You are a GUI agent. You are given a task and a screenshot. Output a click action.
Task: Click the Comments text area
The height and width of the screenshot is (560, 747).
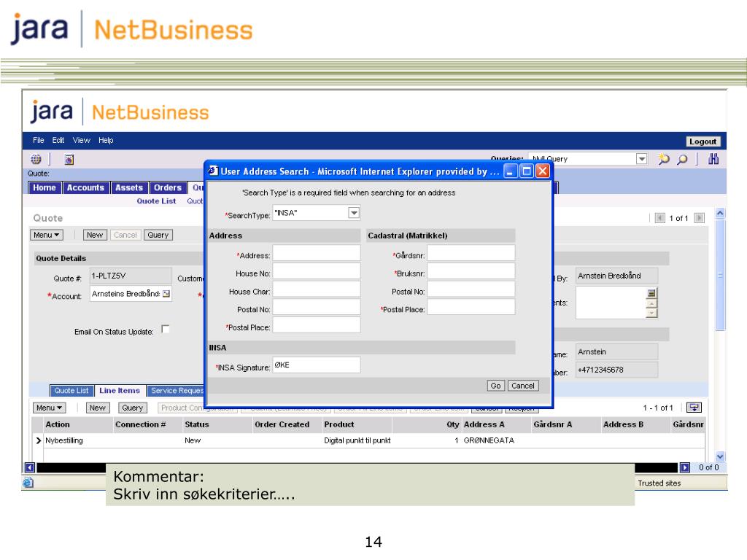coord(611,303)
